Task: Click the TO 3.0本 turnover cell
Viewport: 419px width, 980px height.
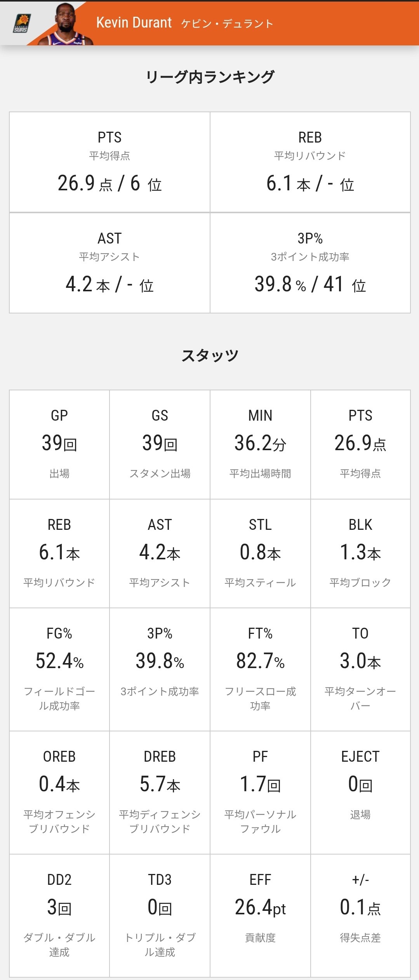Action: (360, 669)
